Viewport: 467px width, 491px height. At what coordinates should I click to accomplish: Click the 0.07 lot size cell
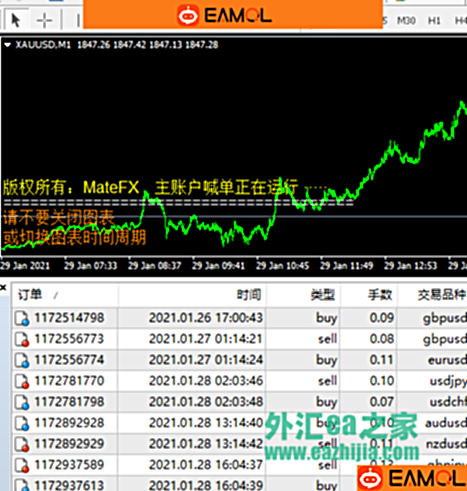click(x=382, y=402)
